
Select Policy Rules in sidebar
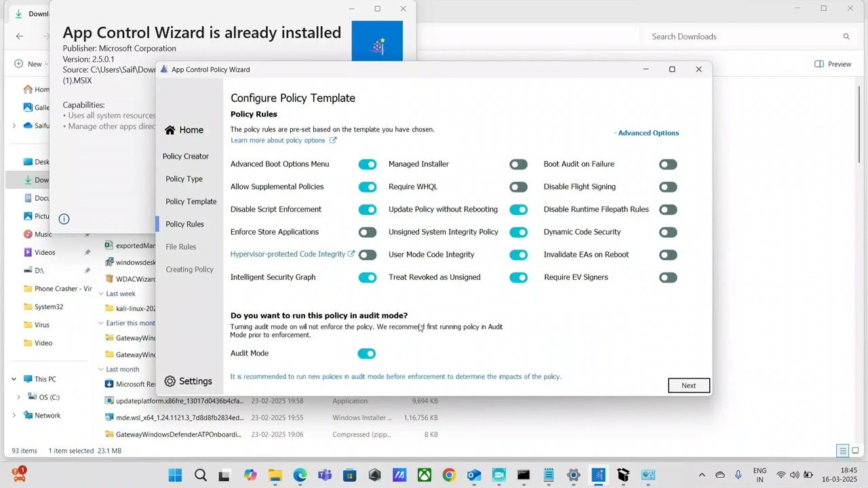[184, 224]
